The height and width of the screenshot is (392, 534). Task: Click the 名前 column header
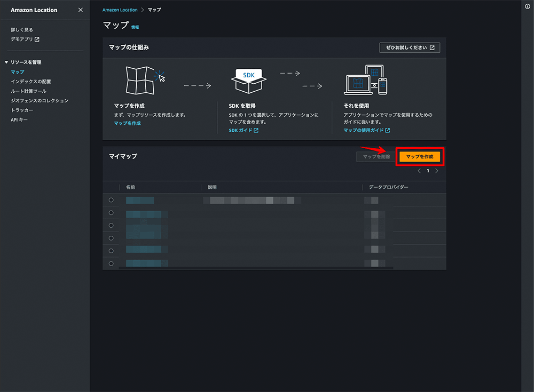click(x=130, y=187)
